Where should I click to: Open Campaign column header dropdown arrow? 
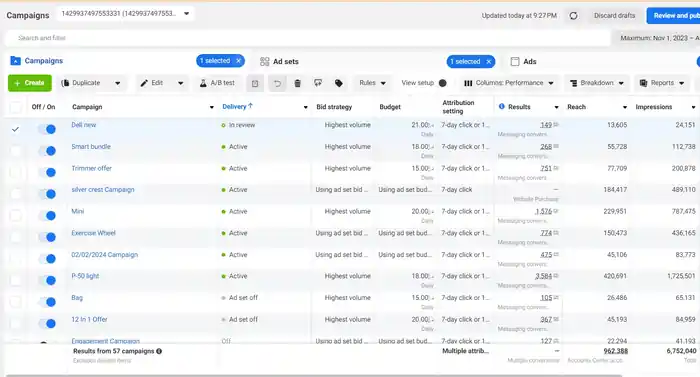point(212,107)
